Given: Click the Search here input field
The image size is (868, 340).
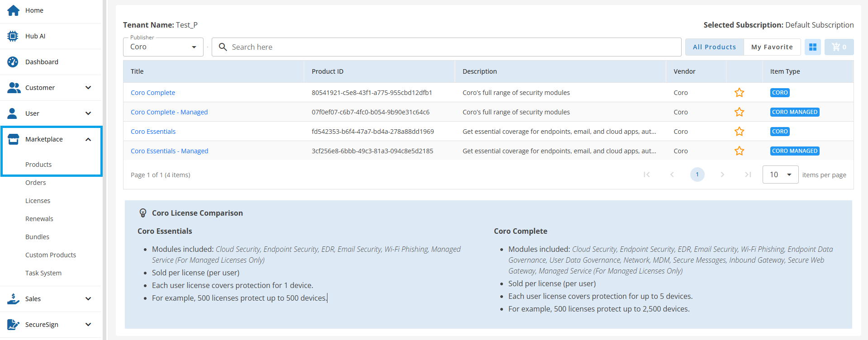Looking at the screenshot, I should [446, 47].
